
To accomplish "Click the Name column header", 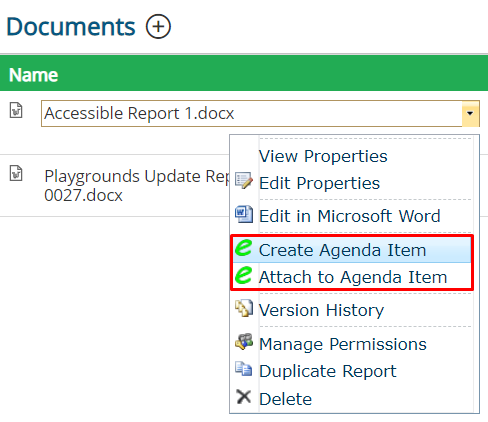I will tap(33, 75).
